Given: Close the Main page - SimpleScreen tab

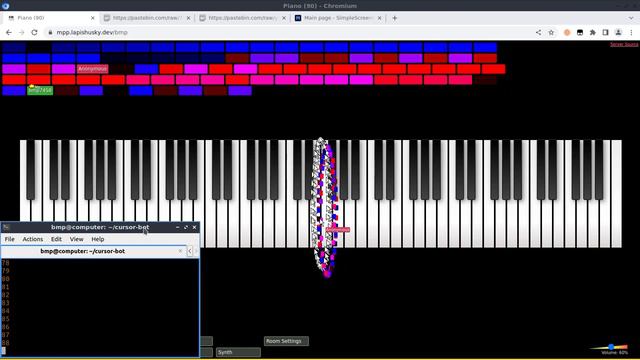Looking at the screenshot, I should point(379,18).
